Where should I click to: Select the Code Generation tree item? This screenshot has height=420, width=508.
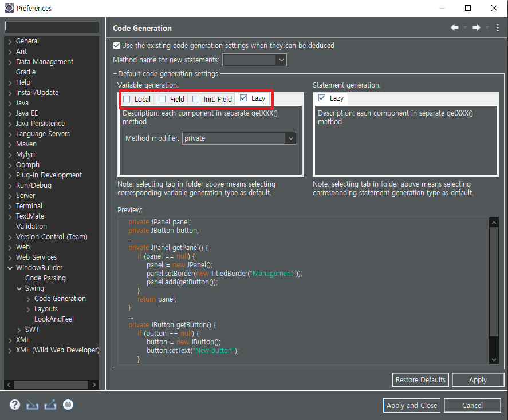[x=60, y=298]
